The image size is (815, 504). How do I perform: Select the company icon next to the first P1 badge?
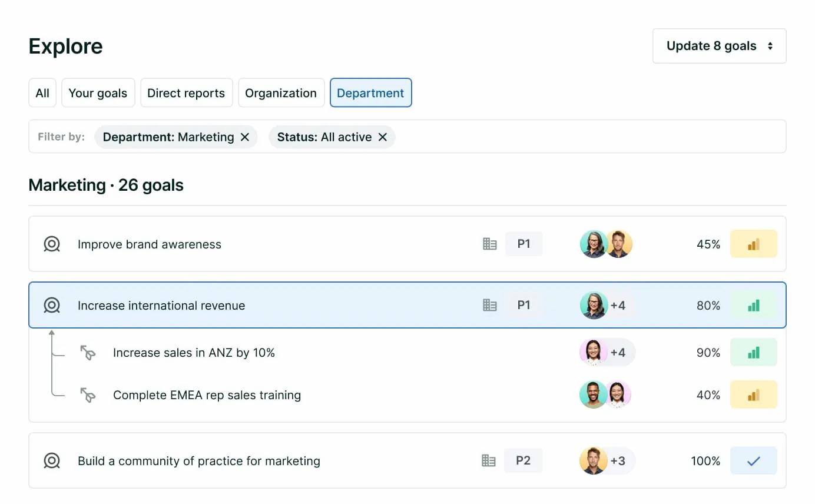tap(489, 244)
